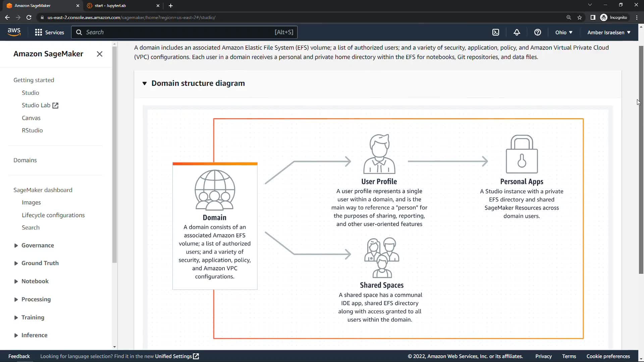The image size is (644, 362).
Task: Open the browser zoom magnifier icon
Action: [x=569, y=17]
